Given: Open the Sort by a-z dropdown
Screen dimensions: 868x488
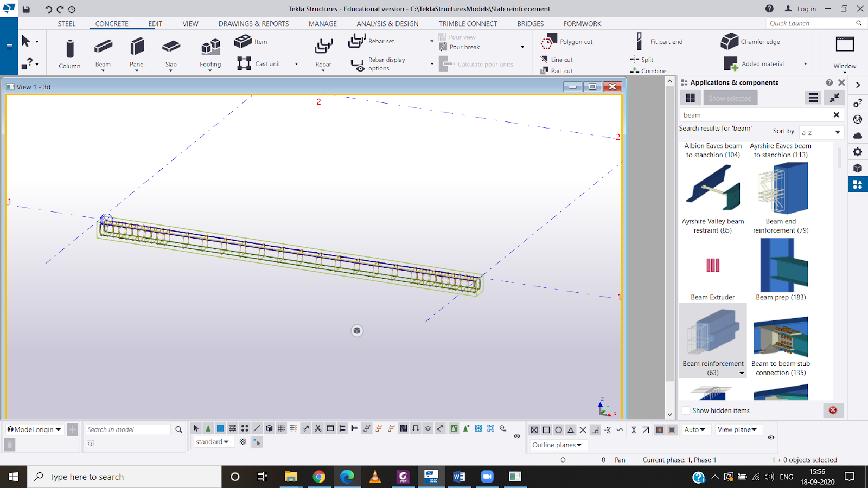Looking at the screenshot, I should tap(821, 132).
